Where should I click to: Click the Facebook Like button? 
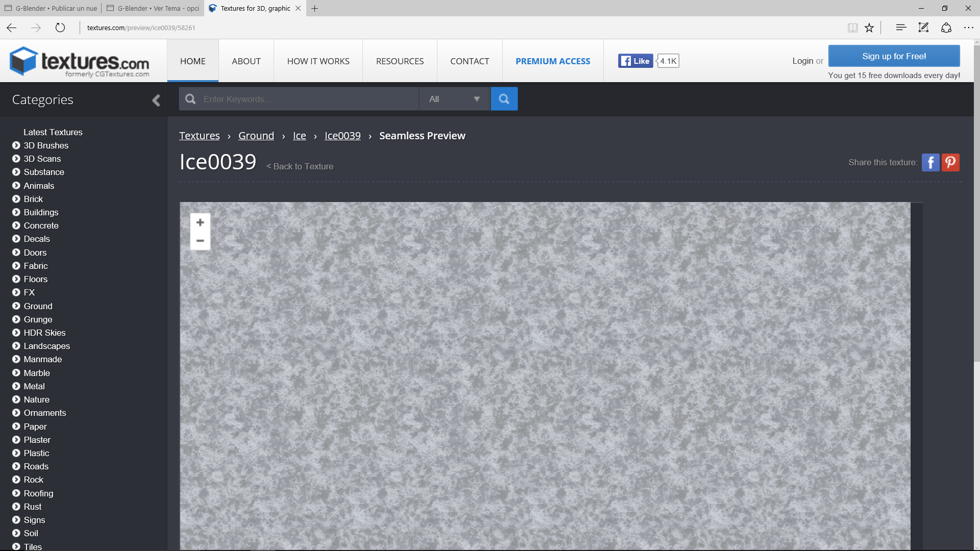point(635,61)
